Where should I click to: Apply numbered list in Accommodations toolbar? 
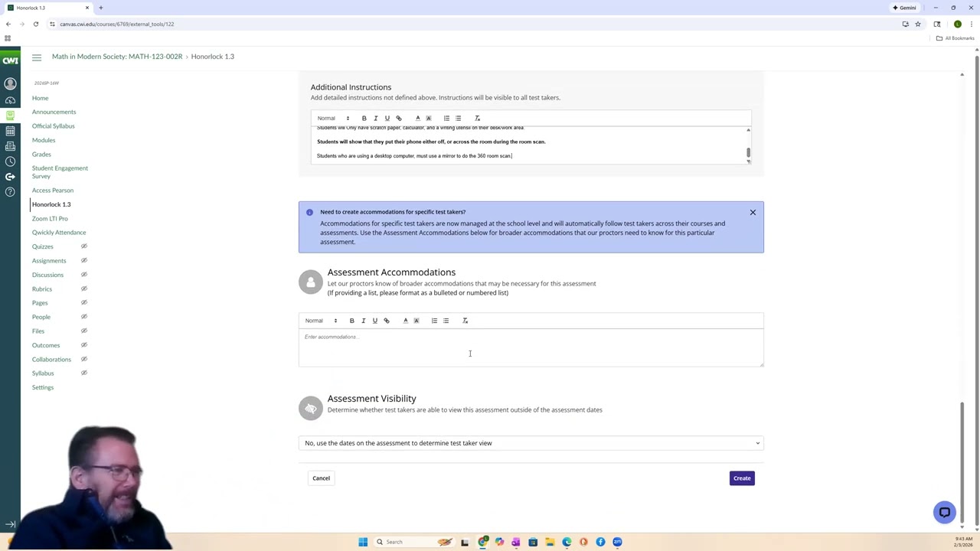coord(434,321)
